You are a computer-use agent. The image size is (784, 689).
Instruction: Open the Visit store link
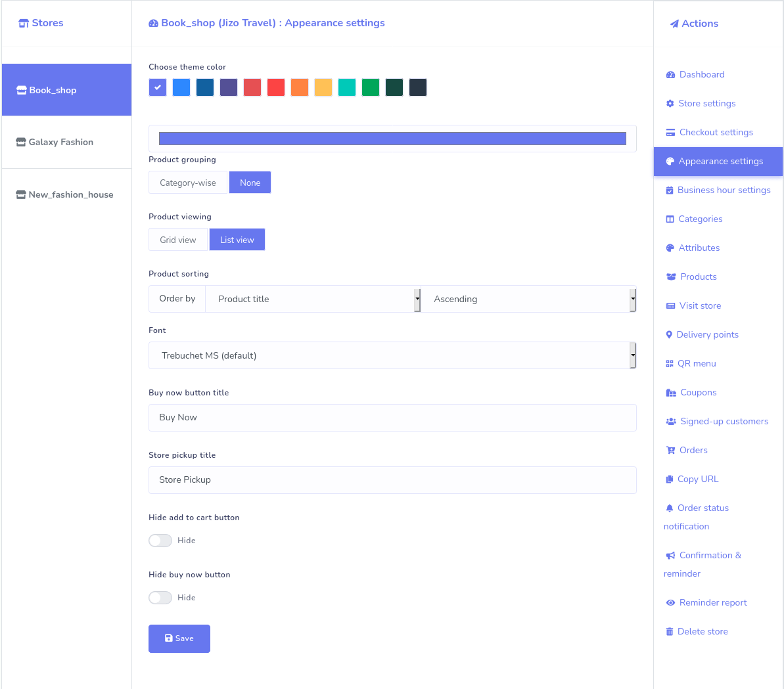[700, 306]
